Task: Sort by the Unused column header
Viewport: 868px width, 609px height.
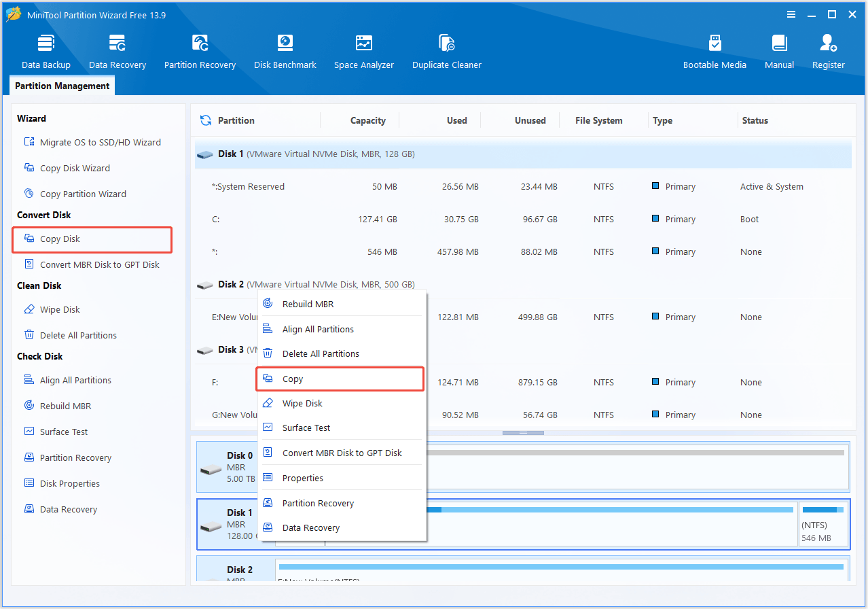Action: [x=530, y=120]
